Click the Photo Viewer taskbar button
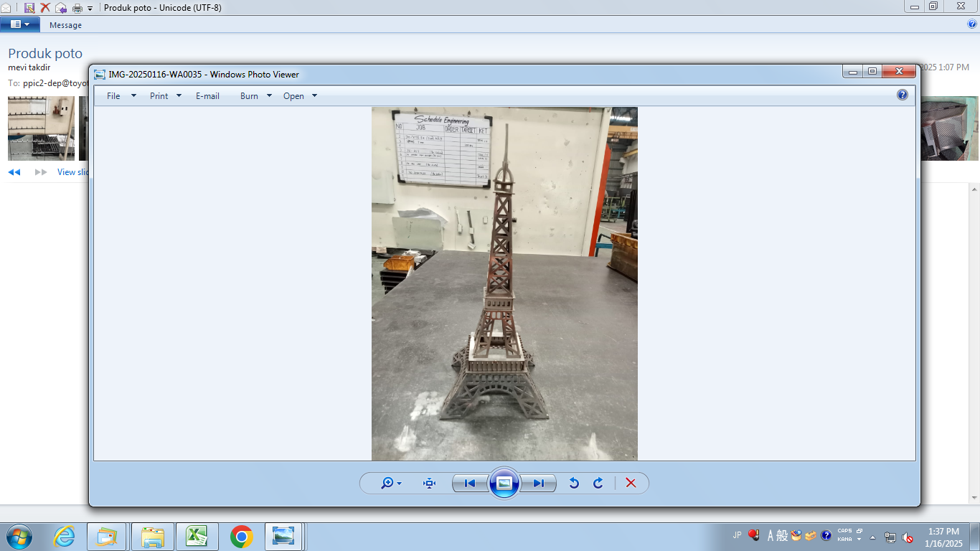This screenshot has height=551, width=980. coord(285,537)
